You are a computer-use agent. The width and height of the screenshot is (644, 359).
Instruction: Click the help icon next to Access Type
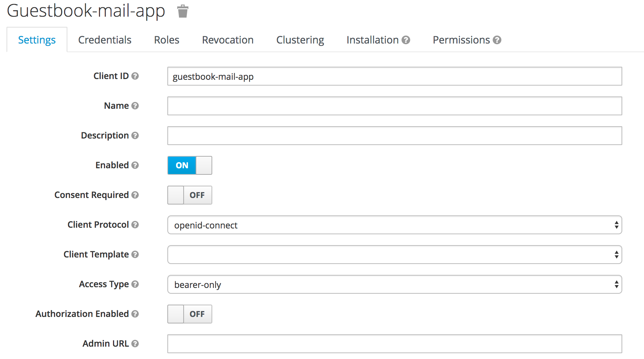(135, 284)
